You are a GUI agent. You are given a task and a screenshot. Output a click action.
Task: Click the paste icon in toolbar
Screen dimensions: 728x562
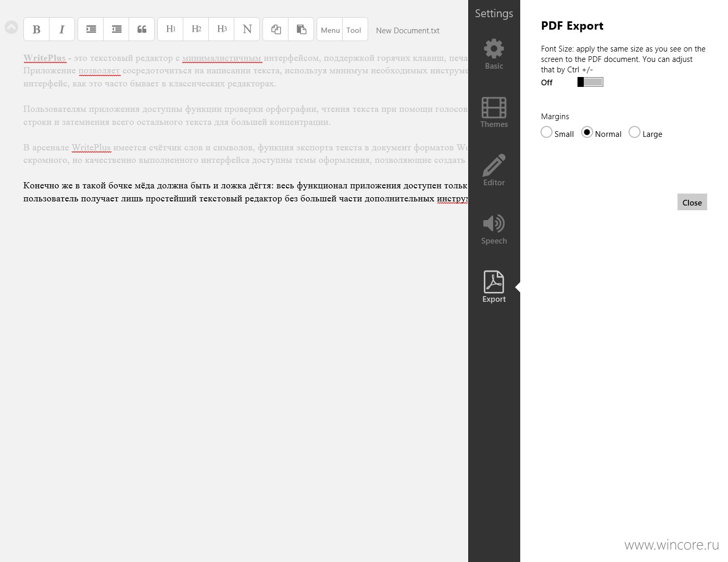(x=302, y=29)
